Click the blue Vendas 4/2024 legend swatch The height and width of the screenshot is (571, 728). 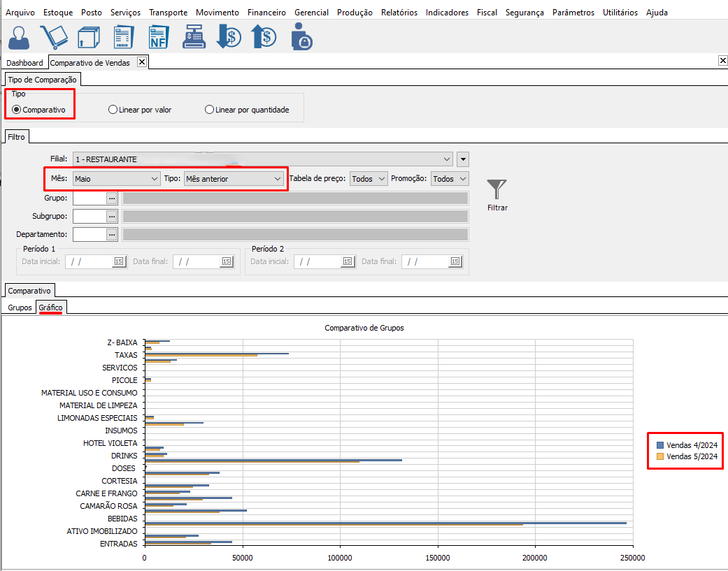pyautogui.click(x=660, y=445)
